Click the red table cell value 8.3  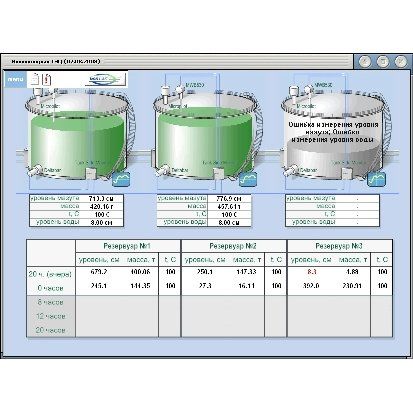point(311,272)
